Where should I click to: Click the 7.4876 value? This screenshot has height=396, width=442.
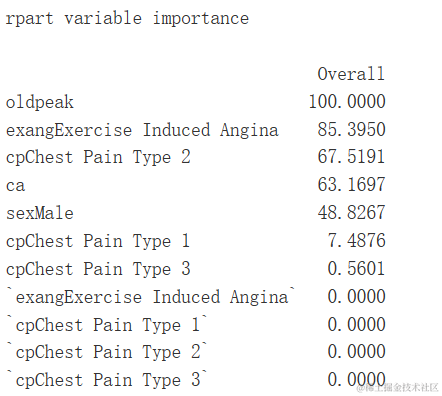click(x=356, y=240)
